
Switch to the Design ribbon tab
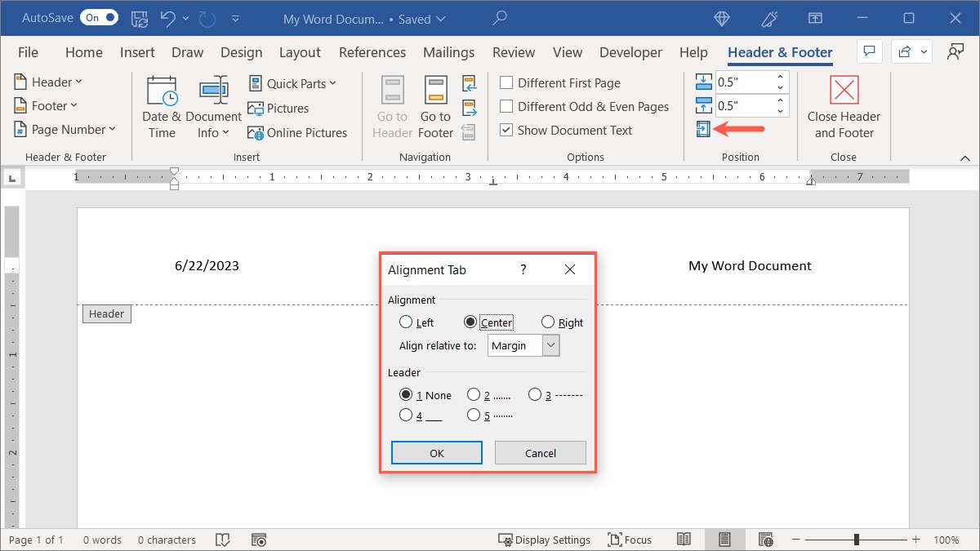point(241,51)
